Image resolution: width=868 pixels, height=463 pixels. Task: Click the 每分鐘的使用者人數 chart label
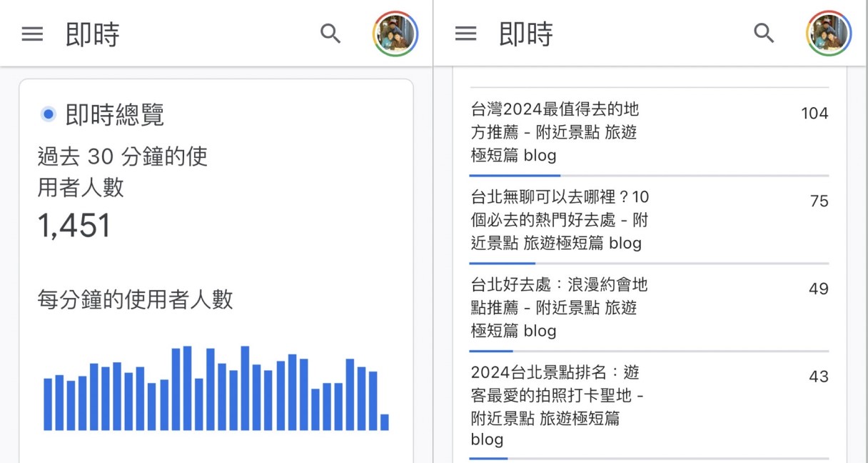point(135,299)
